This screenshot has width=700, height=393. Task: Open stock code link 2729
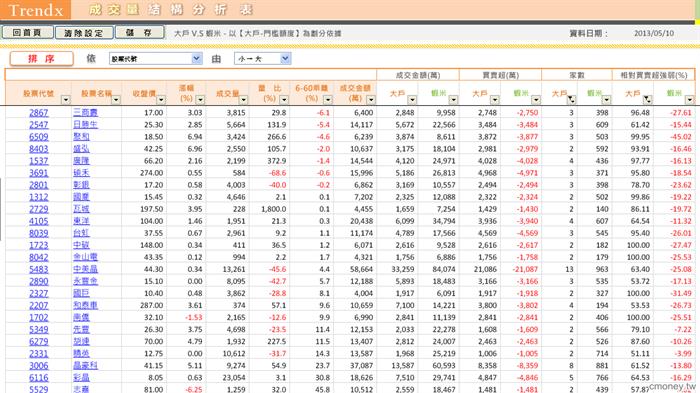click(x=38, y=209)
